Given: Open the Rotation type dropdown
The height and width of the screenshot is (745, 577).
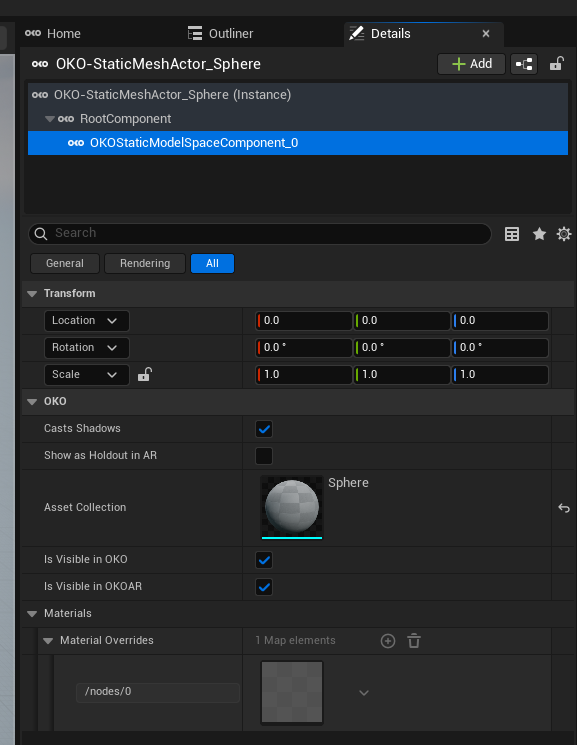Looking at the screenshot, I should [87, 348].
